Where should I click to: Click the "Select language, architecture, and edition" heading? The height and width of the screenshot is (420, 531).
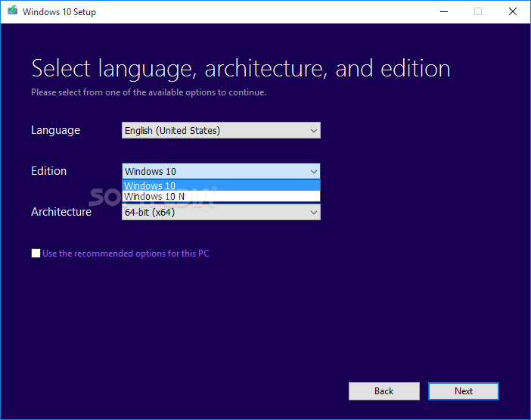tap(241, 69)
